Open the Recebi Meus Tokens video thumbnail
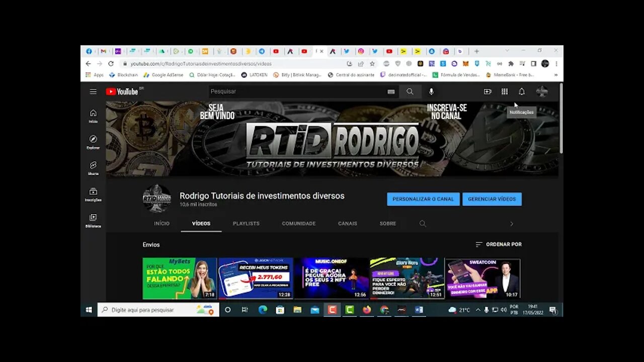 (256, 279)
